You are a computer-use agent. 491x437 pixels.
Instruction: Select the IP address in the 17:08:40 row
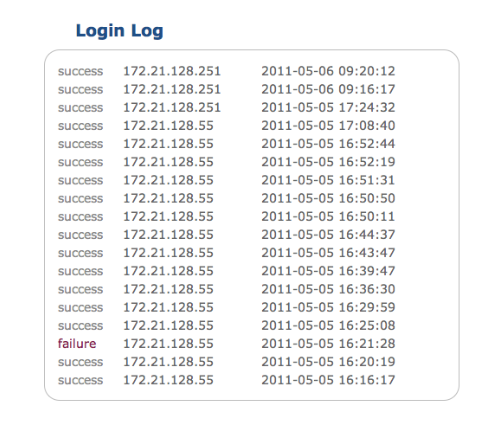[168, 126]
